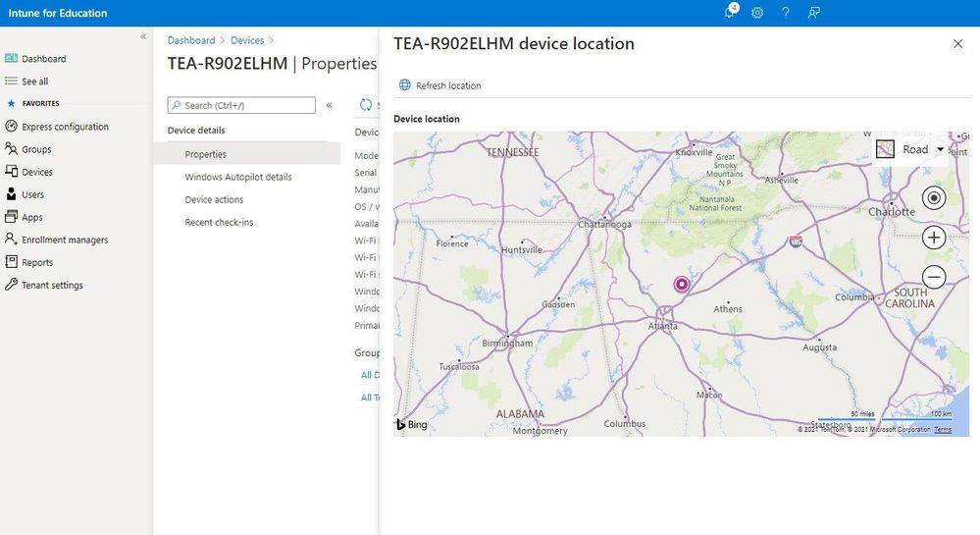Screen dimensions: 980x535
Task: Open Tenant settings entry
Action: 53,285
